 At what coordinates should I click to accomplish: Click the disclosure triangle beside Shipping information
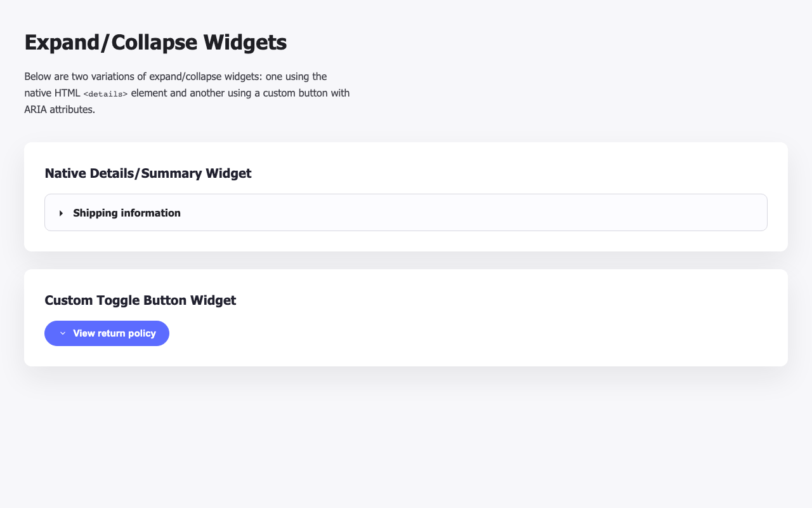(61, 213)
